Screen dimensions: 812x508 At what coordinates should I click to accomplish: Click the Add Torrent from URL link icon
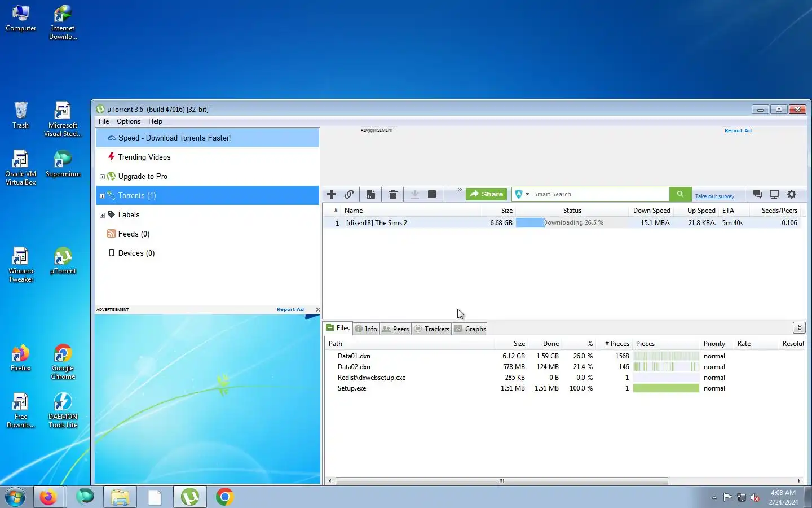click(x=349, y=194)
